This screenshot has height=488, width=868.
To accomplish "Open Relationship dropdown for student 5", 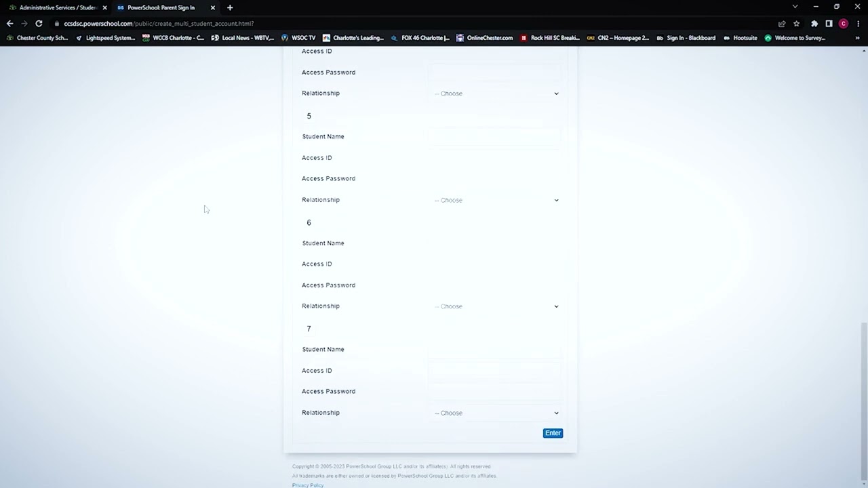I will coord(496,200).
